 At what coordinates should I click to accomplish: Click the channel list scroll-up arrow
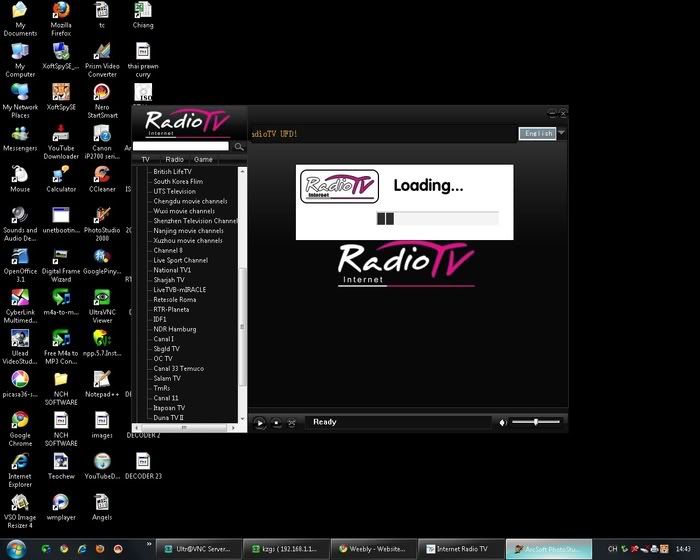pos(242,171)
